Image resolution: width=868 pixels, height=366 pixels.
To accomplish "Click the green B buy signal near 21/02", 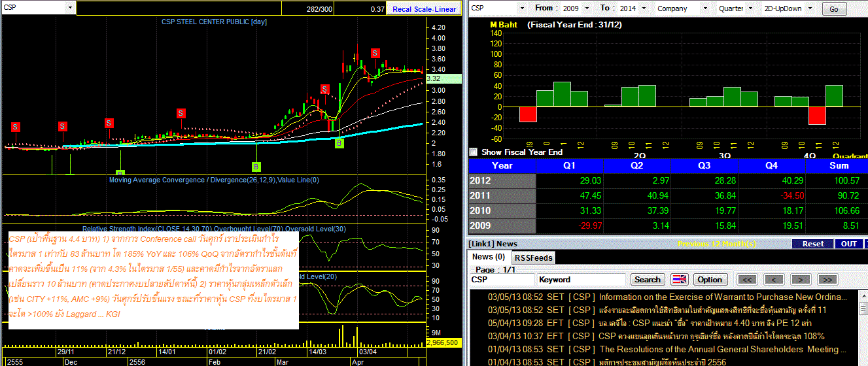I will click(x=256, y=167).
